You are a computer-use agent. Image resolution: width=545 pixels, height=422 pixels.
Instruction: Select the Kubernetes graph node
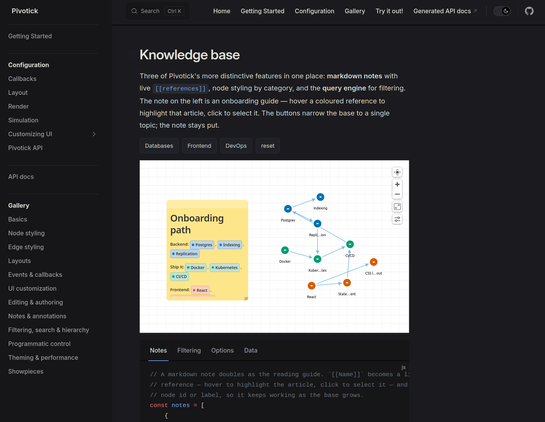[x=317, y=259]
